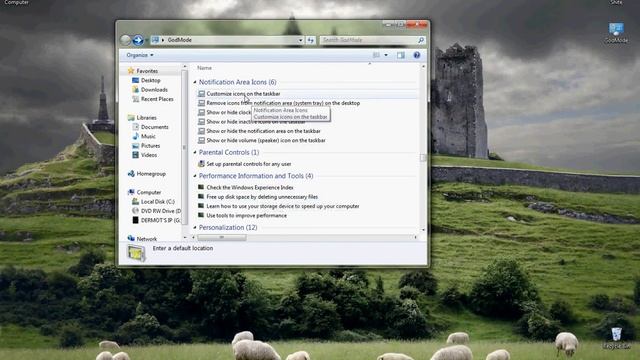Select Customize icons on the taskbar
Viewport: 640px width, 360px height.
pyautogui.click(x=243, y=94)
